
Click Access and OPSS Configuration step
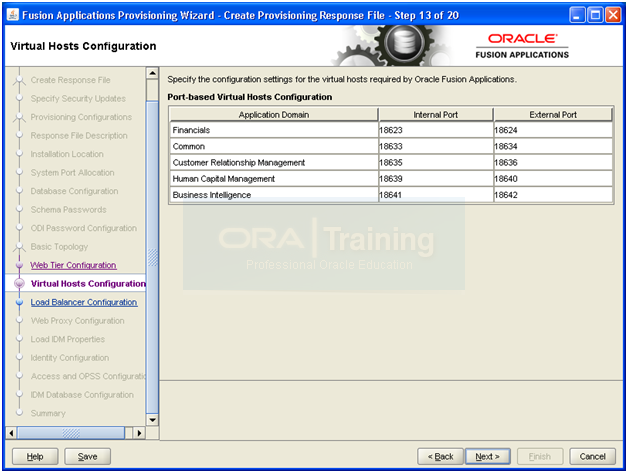point(88,376)
